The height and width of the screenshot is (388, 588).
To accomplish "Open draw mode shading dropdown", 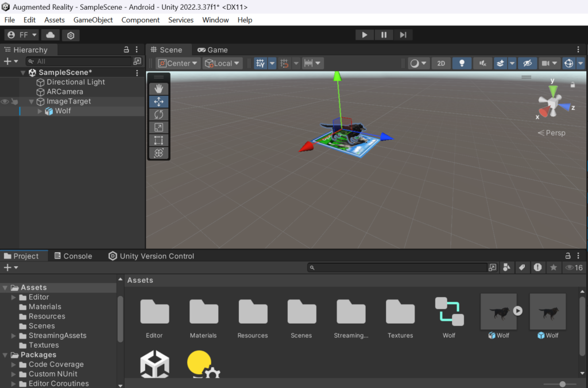I will click(x=419, y=63).
